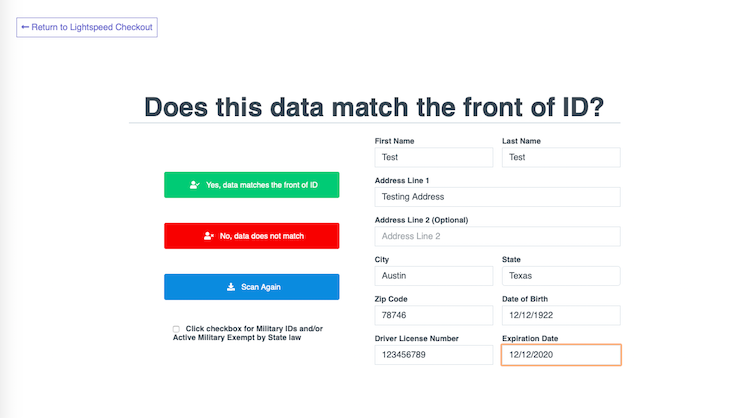This screenshot has height=418, width=750.
Task: Click the user-remove icon on red button
Action: (209, 236)
